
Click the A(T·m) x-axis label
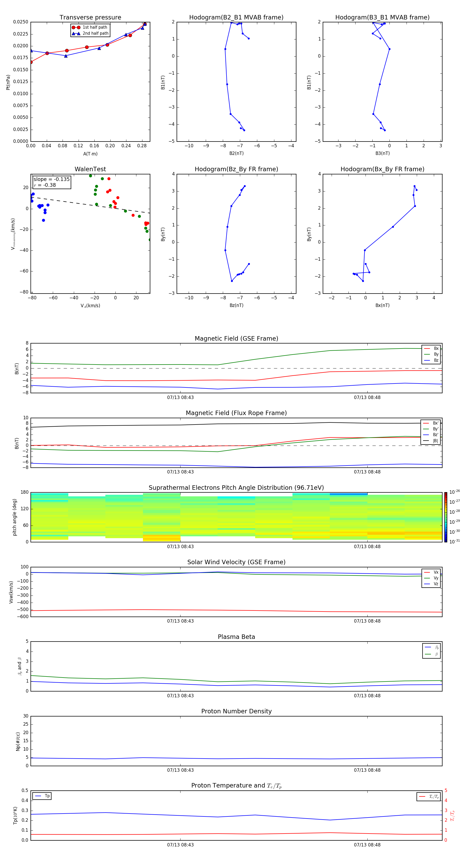click(90, 154)
